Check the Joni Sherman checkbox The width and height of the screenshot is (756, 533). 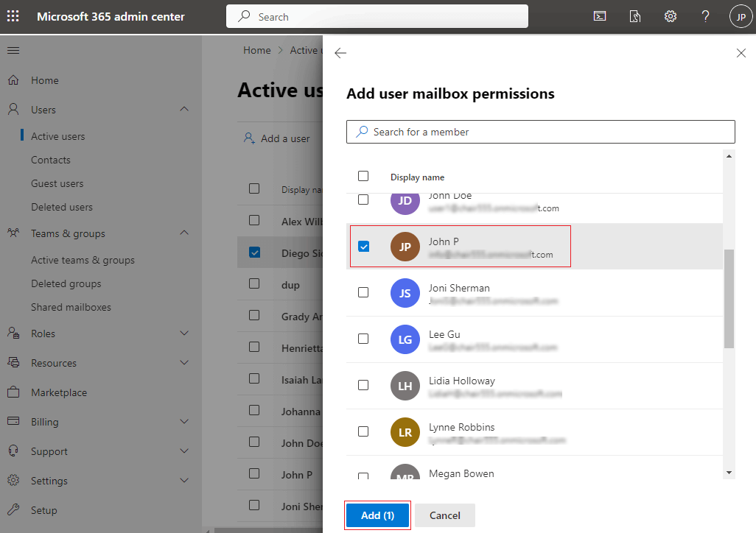363,292
